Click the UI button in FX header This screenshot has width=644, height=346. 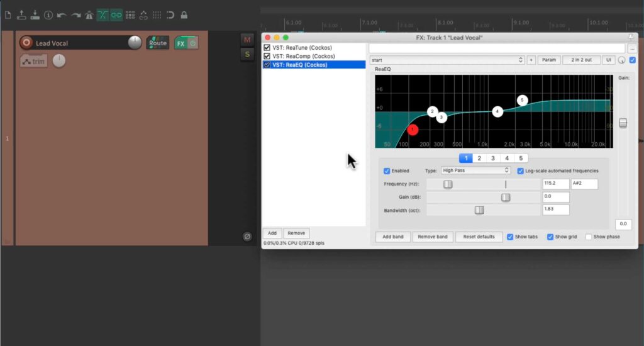609,60
